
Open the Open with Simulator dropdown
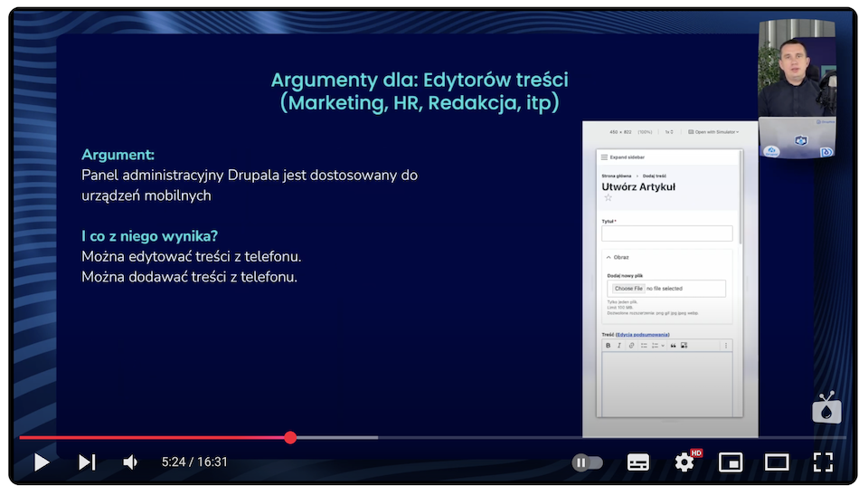click(713, 132)
